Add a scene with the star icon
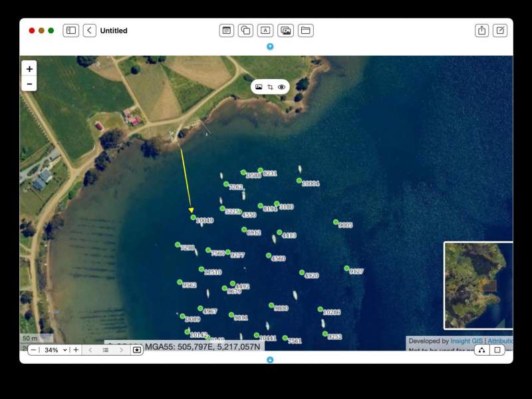This screenshot has width=532, height=399. tap(137, 350)
